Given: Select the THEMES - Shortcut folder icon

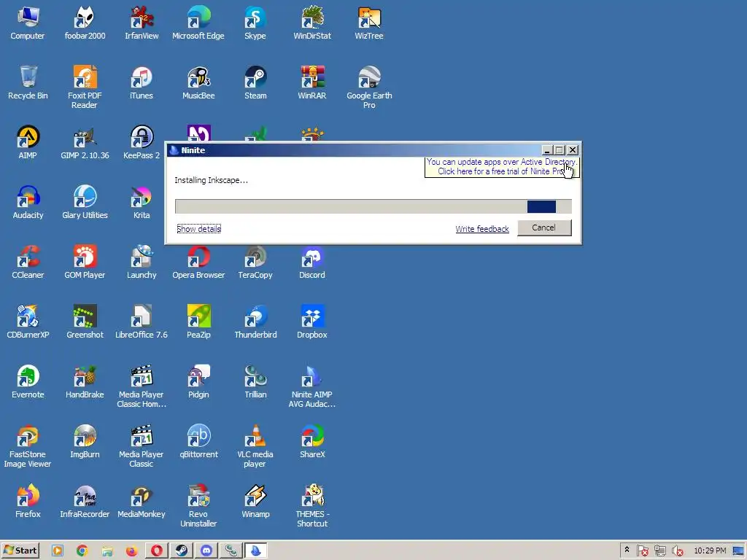Looking at the screenshot, I should click(312, 506).
